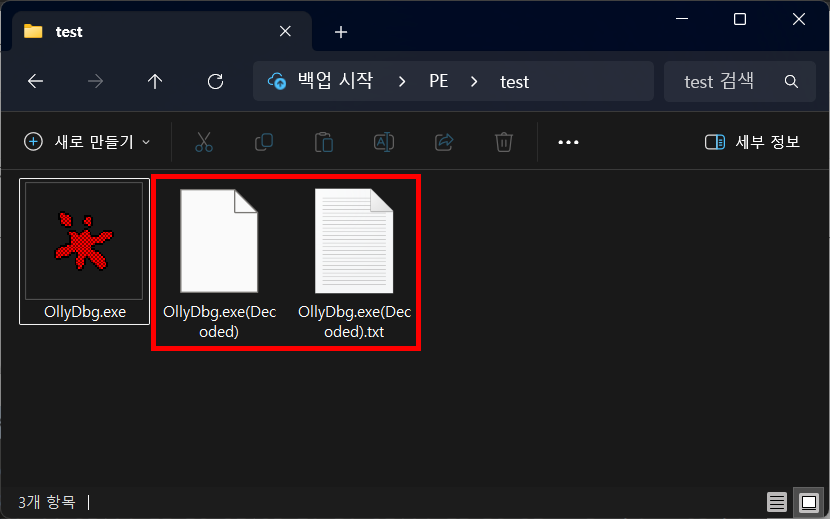Toggle the 세부 정보 details pane

(x=752, y=142)
